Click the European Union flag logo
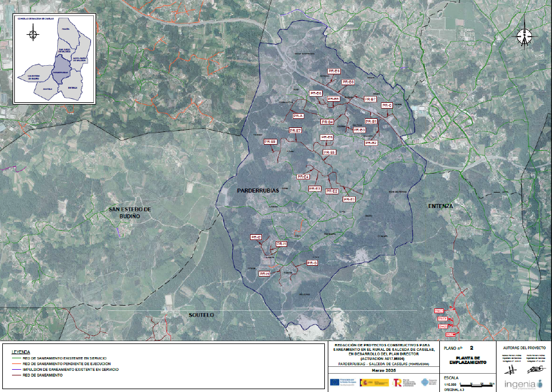 coord(334,382)
